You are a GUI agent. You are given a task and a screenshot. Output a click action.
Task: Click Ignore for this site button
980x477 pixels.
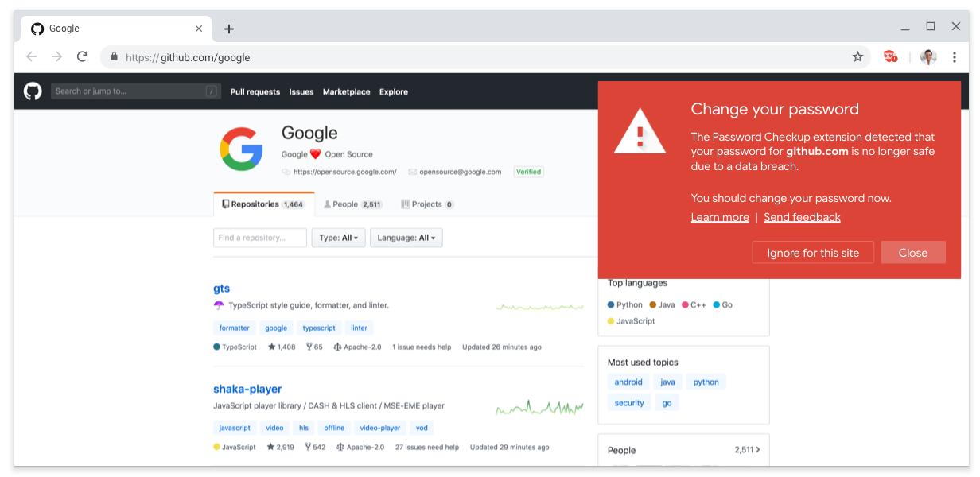click(812, 253)
